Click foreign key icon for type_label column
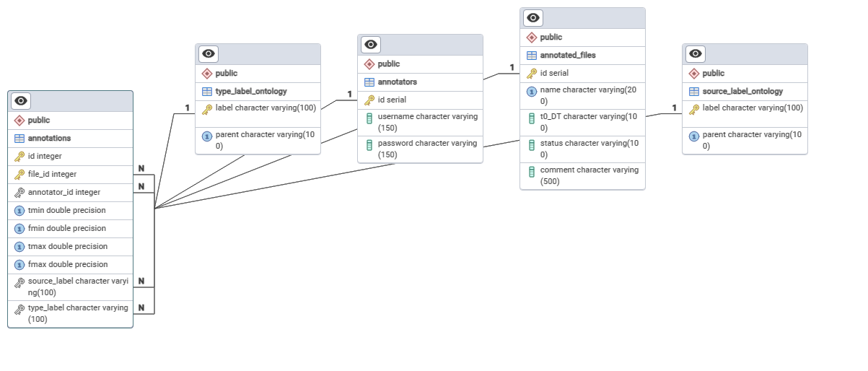 (x=19, y=310)
